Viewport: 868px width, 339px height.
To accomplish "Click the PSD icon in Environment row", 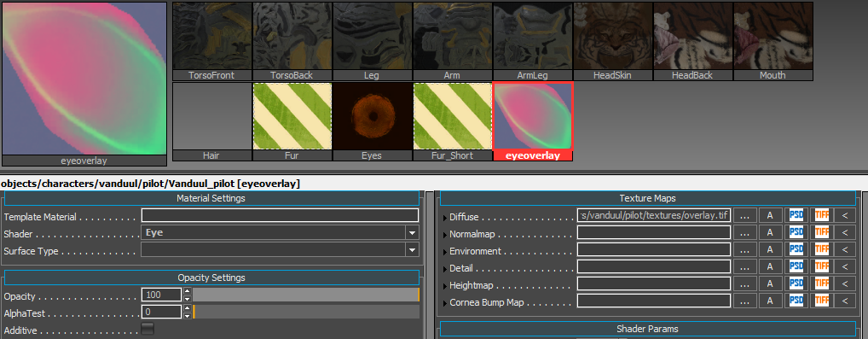I will coord(796,249).
